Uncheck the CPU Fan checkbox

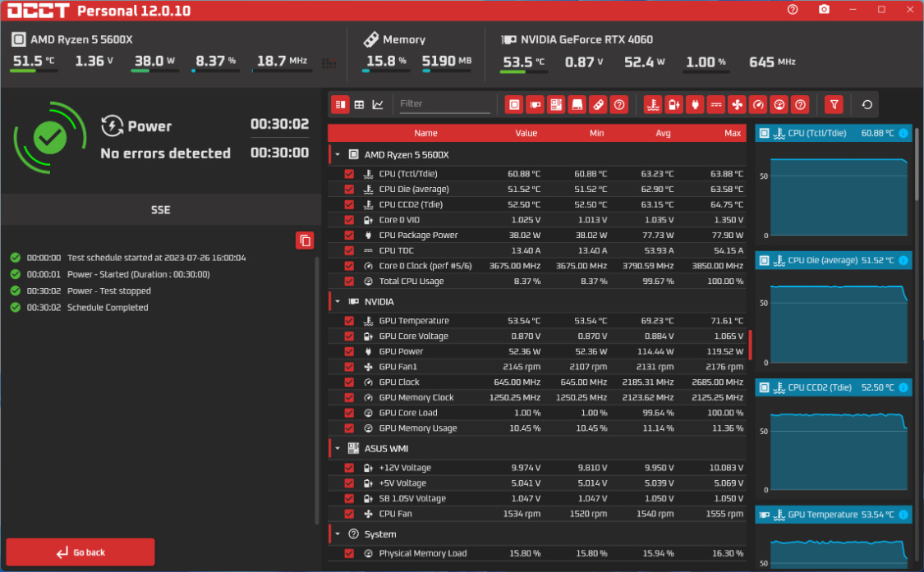[349, 513]
